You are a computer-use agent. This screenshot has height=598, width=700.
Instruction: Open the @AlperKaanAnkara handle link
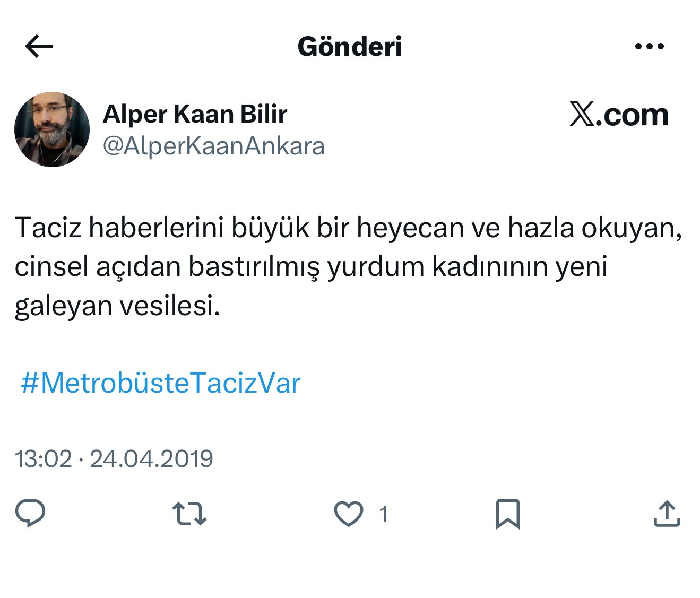(213, 146)
